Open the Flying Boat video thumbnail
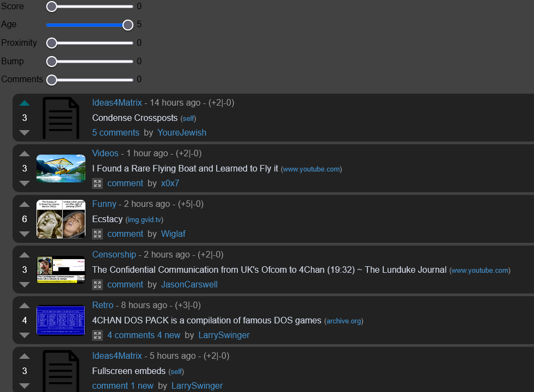This screenshot has height=392, width=534. pos(60,168)
